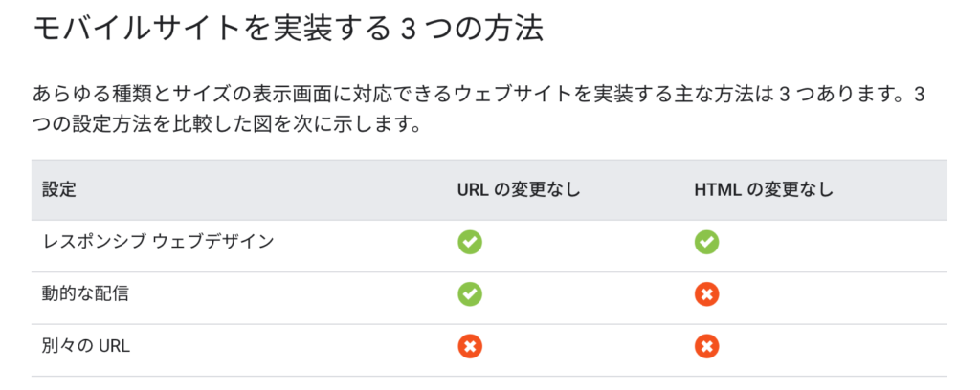Click the 別々の URL row label
This screenshot has width=980, height=390.
coord(85,345)
